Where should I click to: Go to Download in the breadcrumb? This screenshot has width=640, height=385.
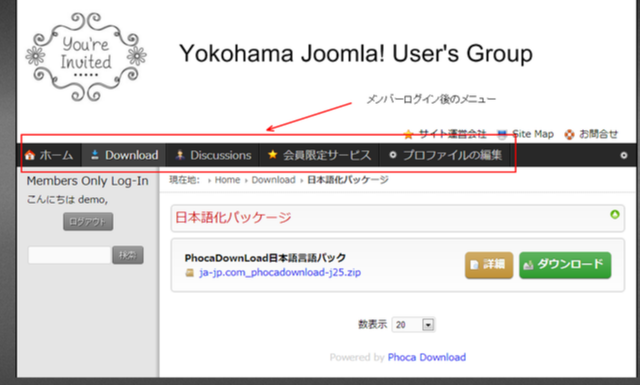point(273,180)
